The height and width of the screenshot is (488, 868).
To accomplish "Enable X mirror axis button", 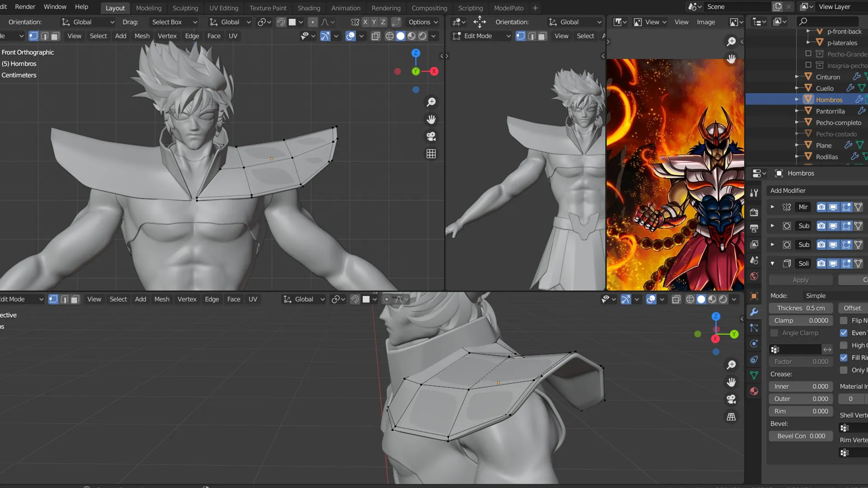I will point(365,22).
